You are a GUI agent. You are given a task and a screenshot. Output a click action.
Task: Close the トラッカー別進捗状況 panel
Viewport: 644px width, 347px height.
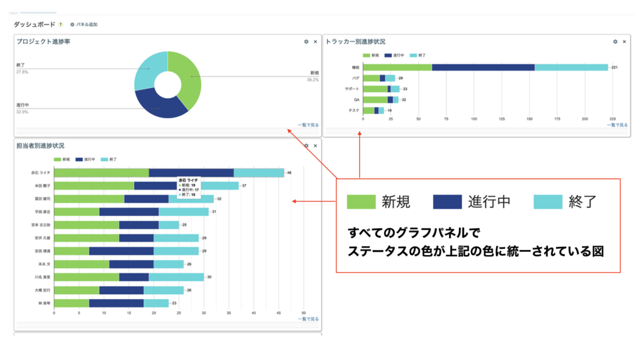(625, 42)
